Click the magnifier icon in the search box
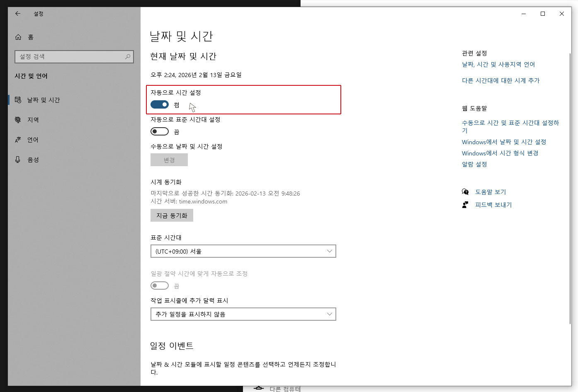Viewport: 578px width, 392px height. (x=128, y=56)
